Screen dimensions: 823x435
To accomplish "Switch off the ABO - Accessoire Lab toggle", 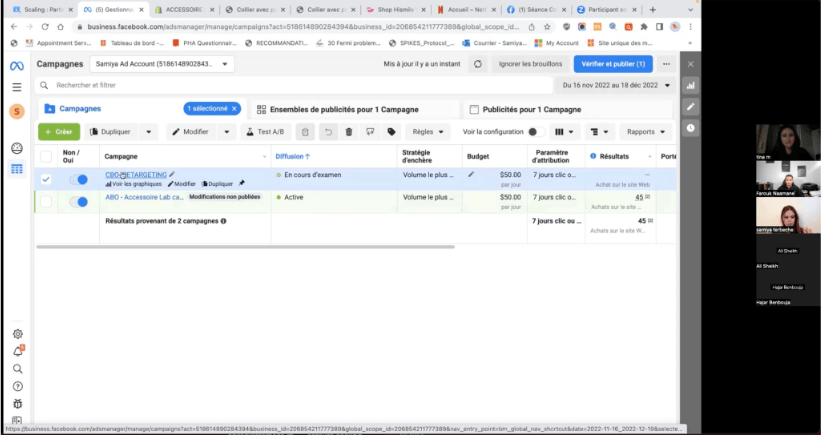I will [x=79, y=201].
